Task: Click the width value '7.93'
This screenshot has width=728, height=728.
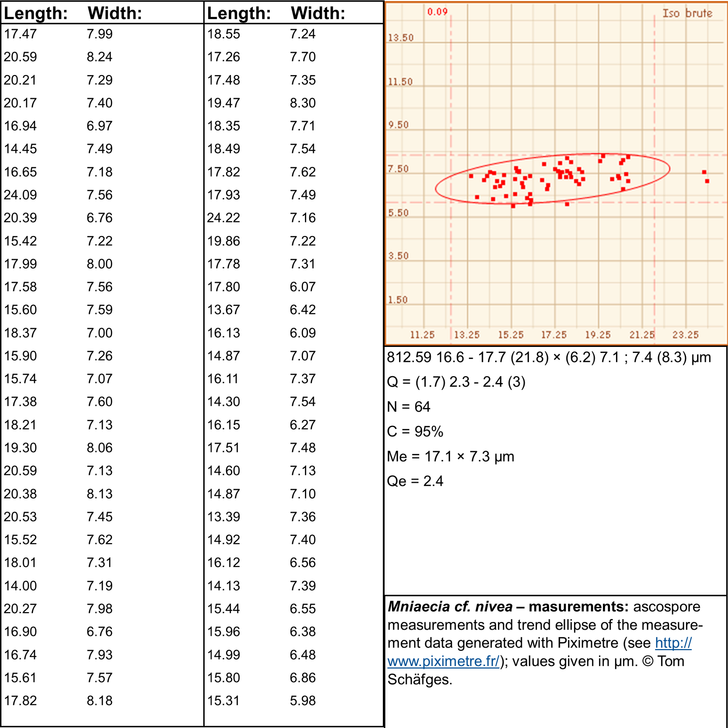Action: click(x=100, y=655)
